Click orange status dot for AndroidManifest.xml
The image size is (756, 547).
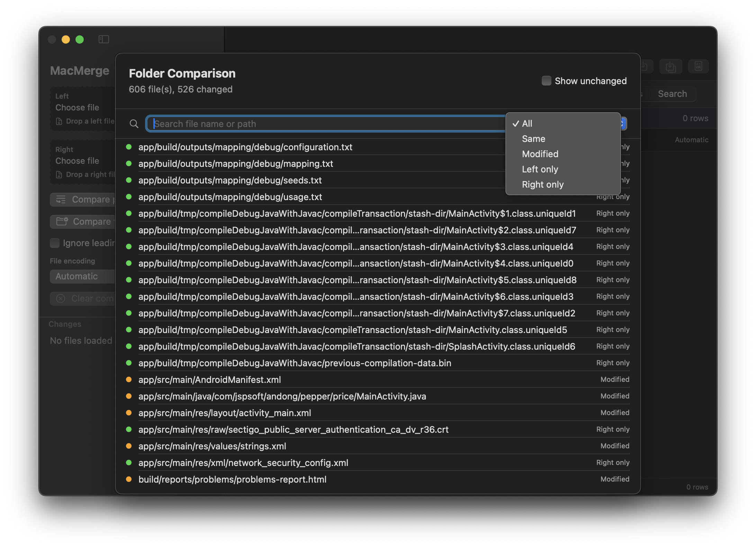129,379
